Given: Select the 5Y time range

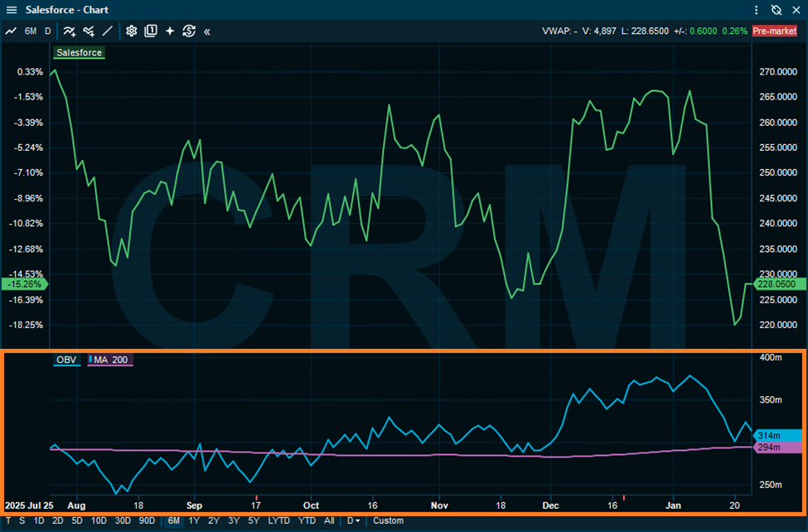Looking at the screenshot, I should (254, 520).
